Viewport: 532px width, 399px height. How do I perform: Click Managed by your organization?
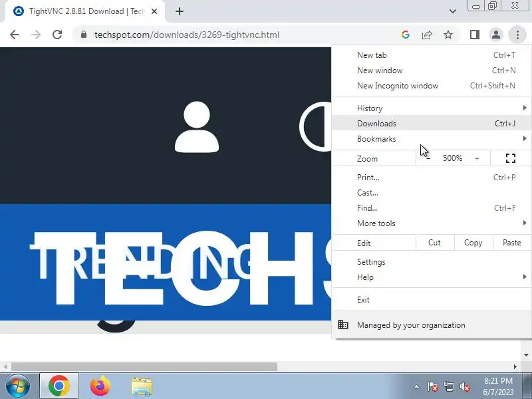tap(431, 325)
